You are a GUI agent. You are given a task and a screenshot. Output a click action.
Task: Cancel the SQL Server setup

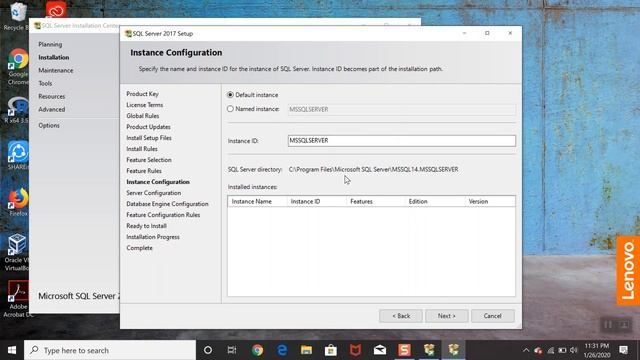(x=493, y=316)
